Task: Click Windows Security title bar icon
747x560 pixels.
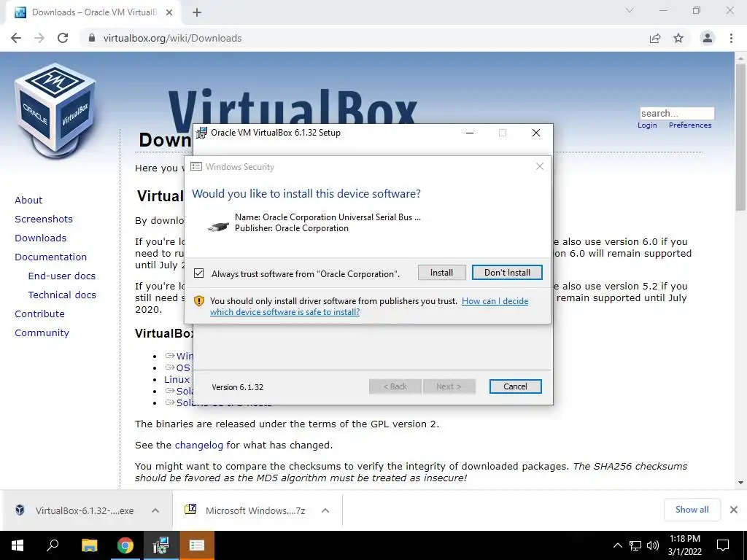Action: pyautogui.click(x=196, y=167)
